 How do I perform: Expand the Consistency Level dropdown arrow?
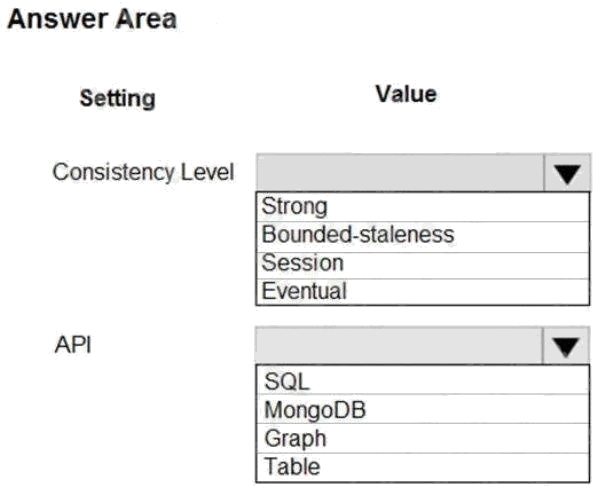coord(567,173)
